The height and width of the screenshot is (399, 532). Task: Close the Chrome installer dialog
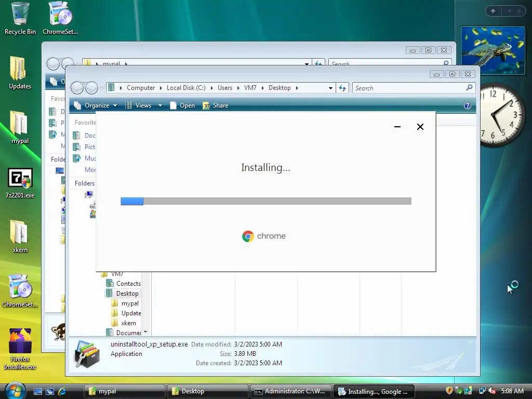420,127
